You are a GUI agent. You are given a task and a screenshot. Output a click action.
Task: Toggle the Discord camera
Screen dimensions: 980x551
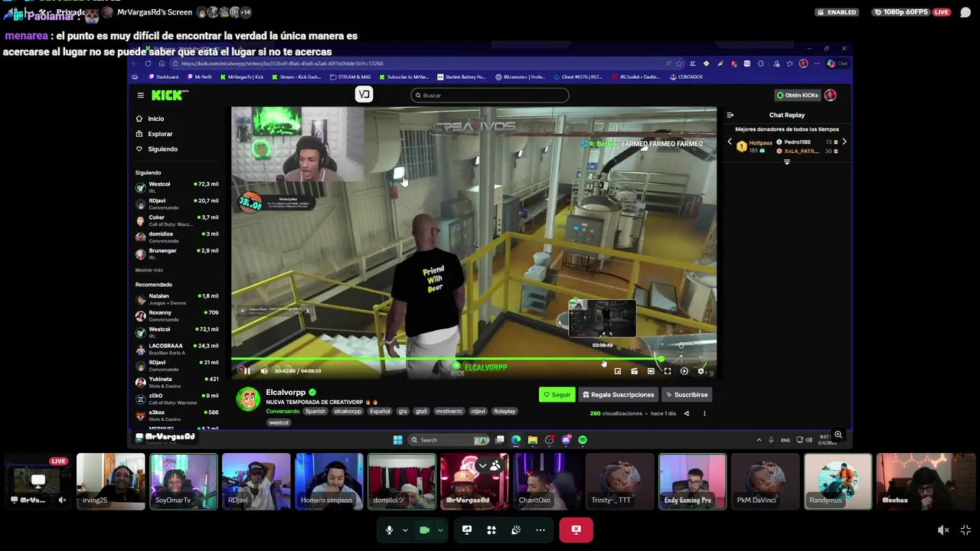[x=424, y=530]
